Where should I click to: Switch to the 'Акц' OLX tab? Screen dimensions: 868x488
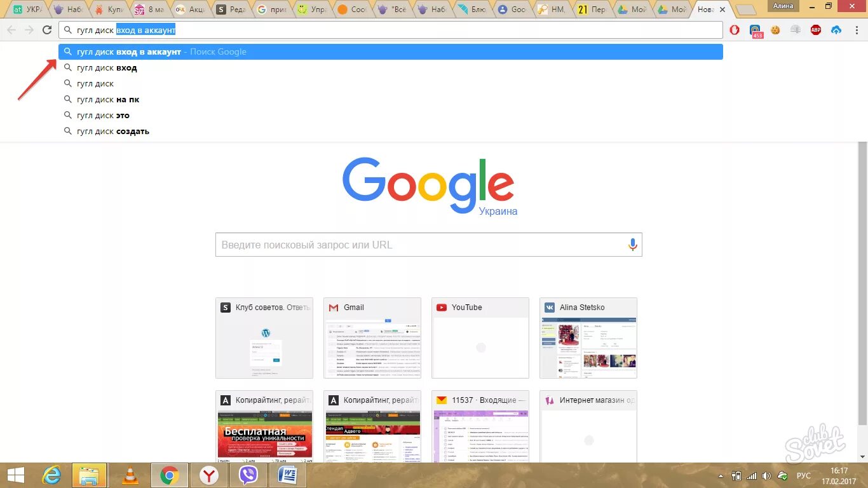[x=191, y=10]
